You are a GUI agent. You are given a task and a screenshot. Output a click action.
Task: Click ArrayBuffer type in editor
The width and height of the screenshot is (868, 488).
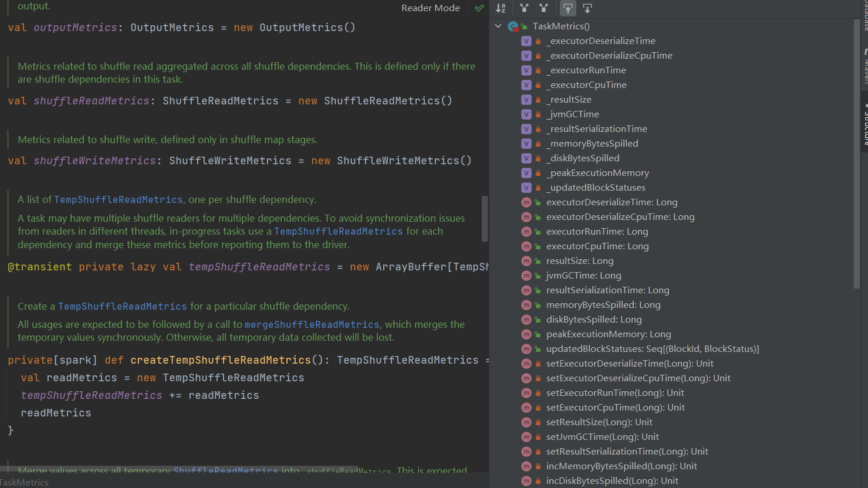point(411,267)
